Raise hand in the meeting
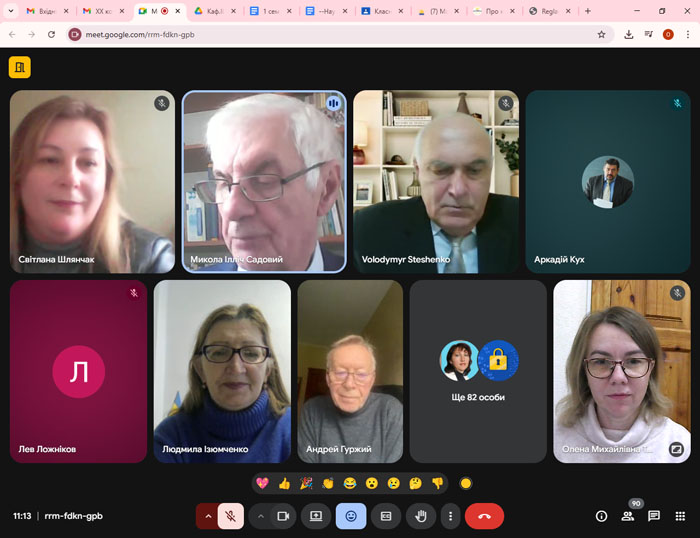 [422, 516]
